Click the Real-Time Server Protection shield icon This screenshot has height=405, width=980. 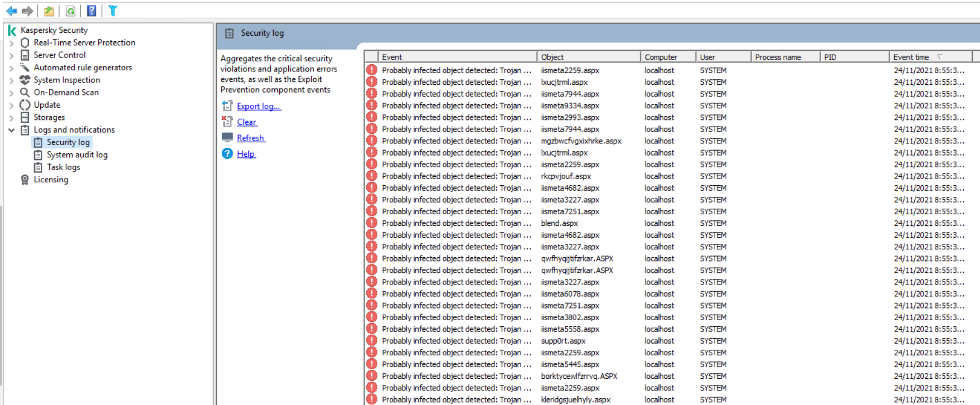tap(25, 42)
